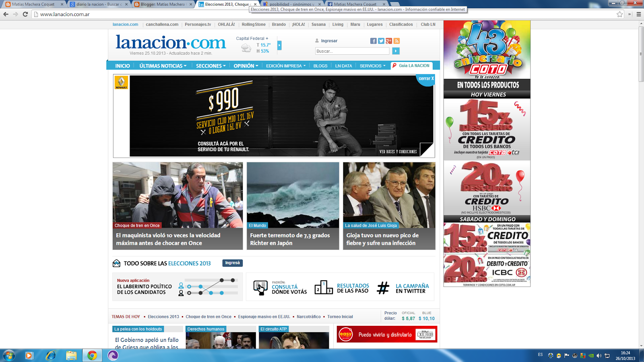Click the hashtag icon for Twitter campaign
Screen dimensions: 644x362
383,288
